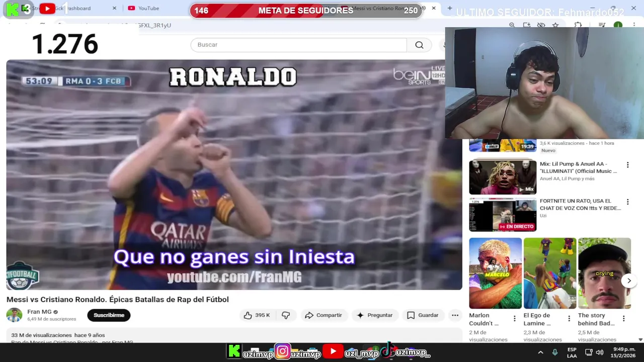This screenshot has height=362, width=644.
Task: Open the browser media controls icon
Action: tap(602, 25)
